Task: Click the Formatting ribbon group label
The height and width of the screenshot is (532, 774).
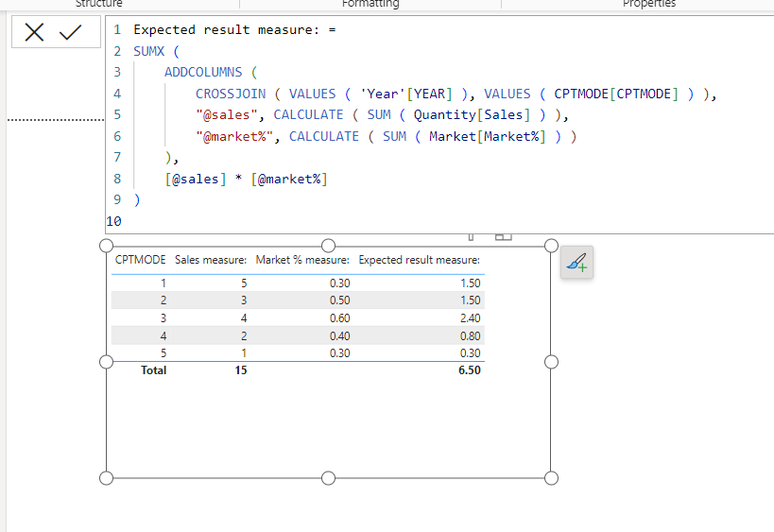Action: point(370,4)
